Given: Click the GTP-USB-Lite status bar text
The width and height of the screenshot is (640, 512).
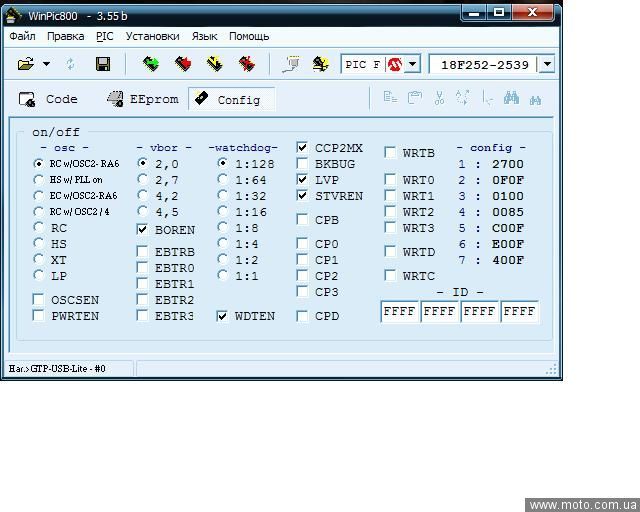Looking at the screenshot, I should [57, 369].
